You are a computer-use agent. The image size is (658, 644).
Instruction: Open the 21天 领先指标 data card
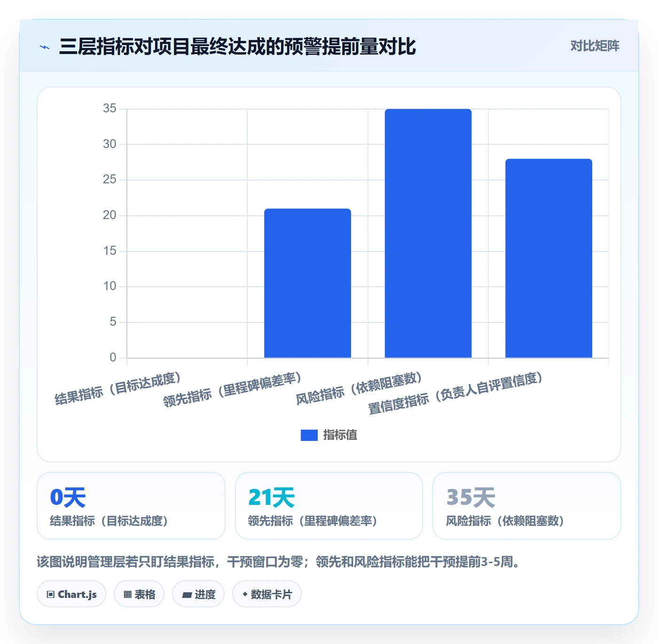(329, 506)
